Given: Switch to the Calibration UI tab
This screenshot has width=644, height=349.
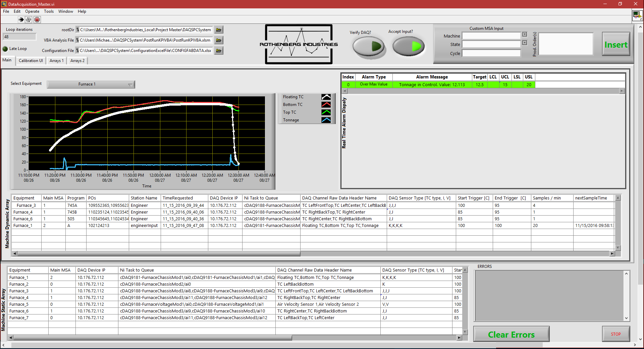Looking at the screenshot, I should (31, 61).
